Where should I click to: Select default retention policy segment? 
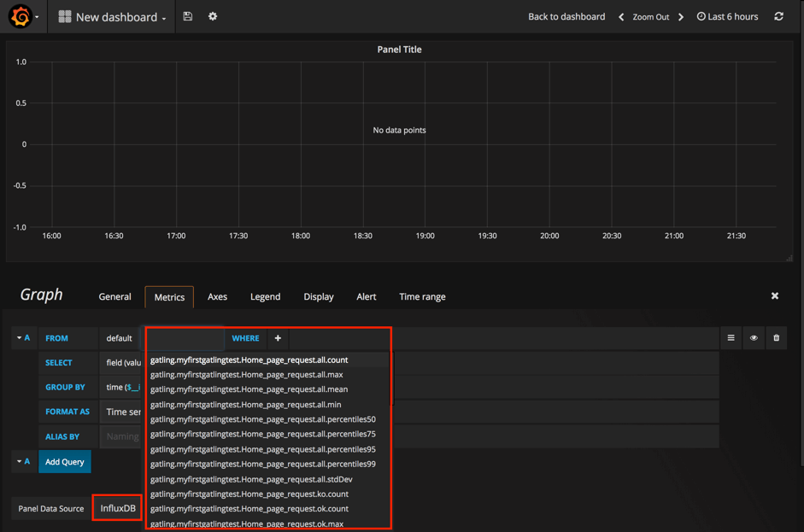(119, 338)
